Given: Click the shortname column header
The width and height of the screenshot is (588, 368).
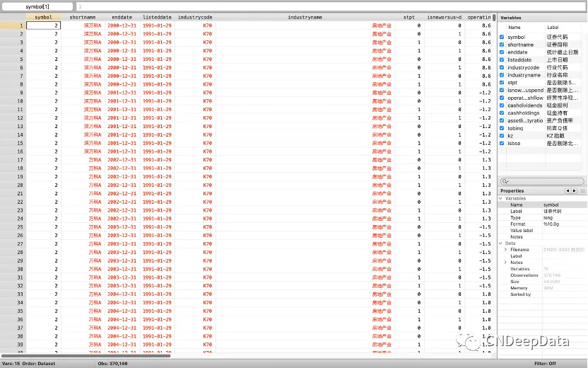Looking at the screenshot, I should pyautogui.click(x=83, y=17).
